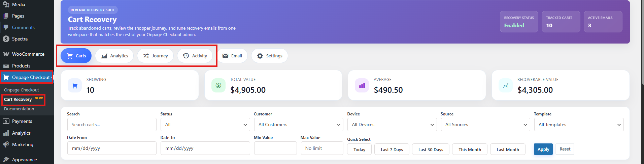Click the Reset filters button
Viewport: 644px width, 164px height.
click(565, 149)
